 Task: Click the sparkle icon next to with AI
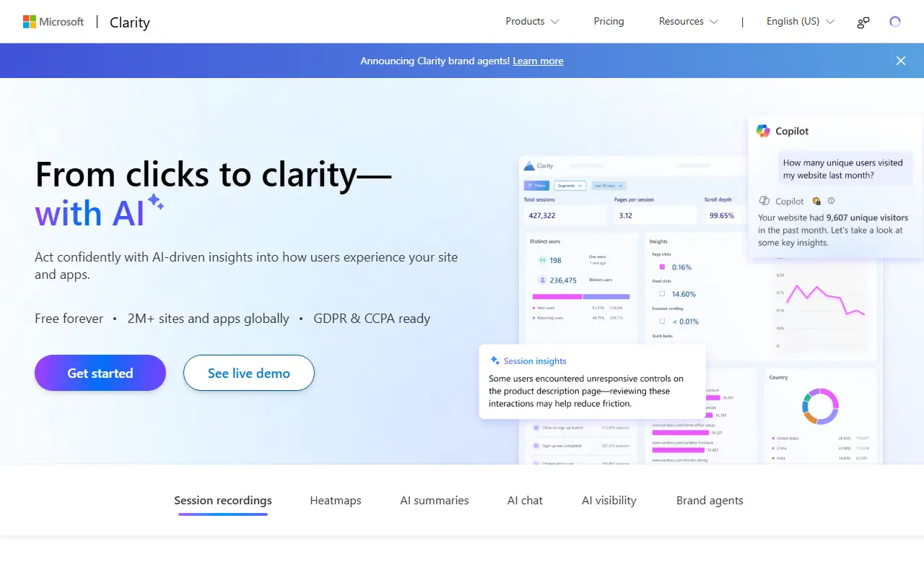click(155, 202)
